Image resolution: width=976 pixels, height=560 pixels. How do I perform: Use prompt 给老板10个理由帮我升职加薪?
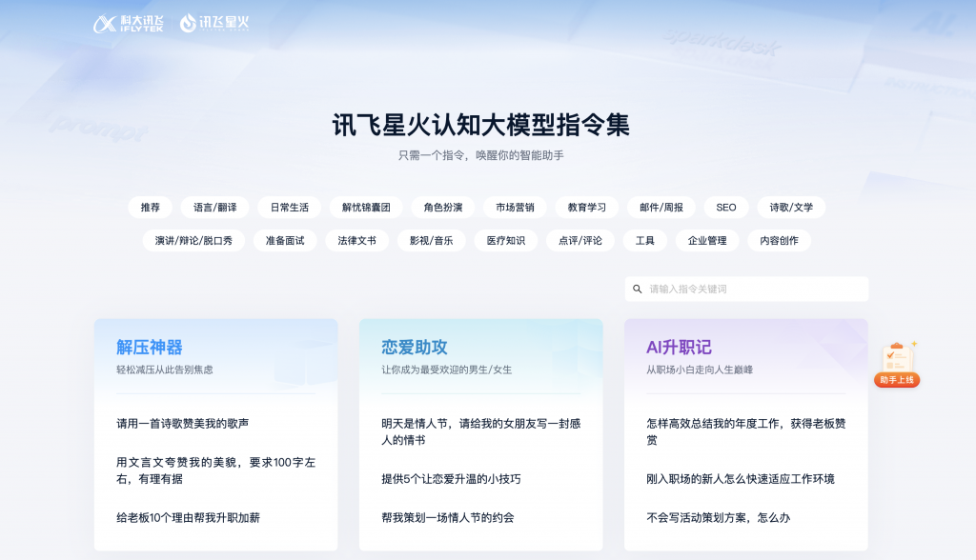click(188, 518)
